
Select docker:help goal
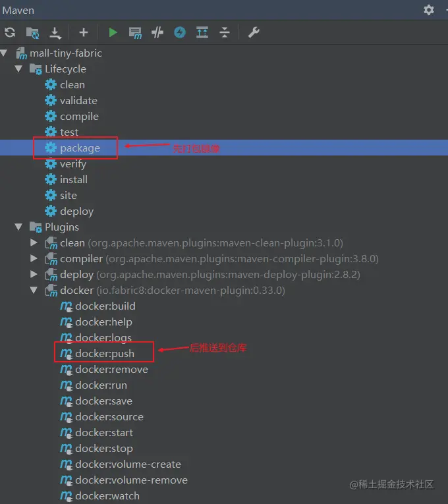103,322
